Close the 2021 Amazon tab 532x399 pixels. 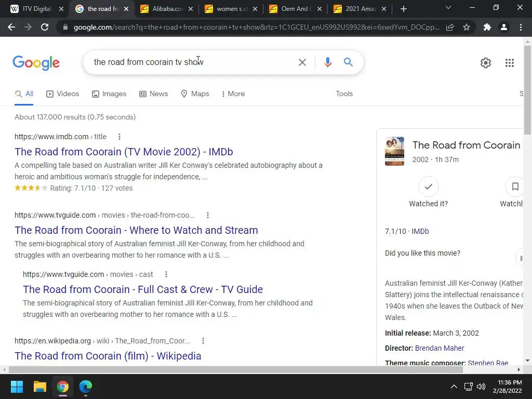click(x=384, y=9)
